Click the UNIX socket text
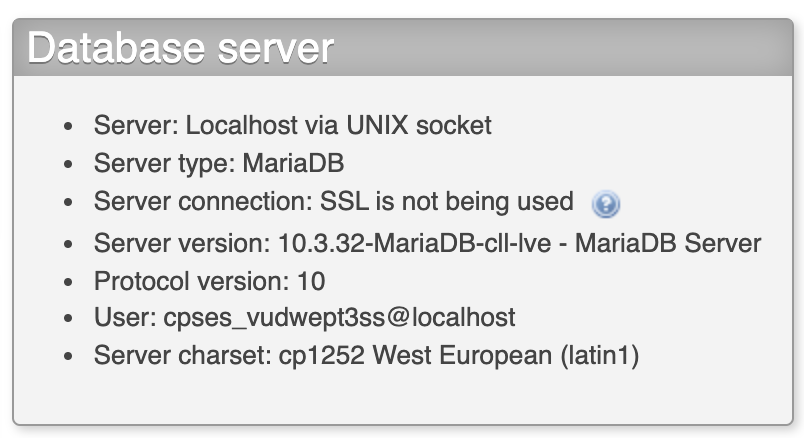 point(419,126)
